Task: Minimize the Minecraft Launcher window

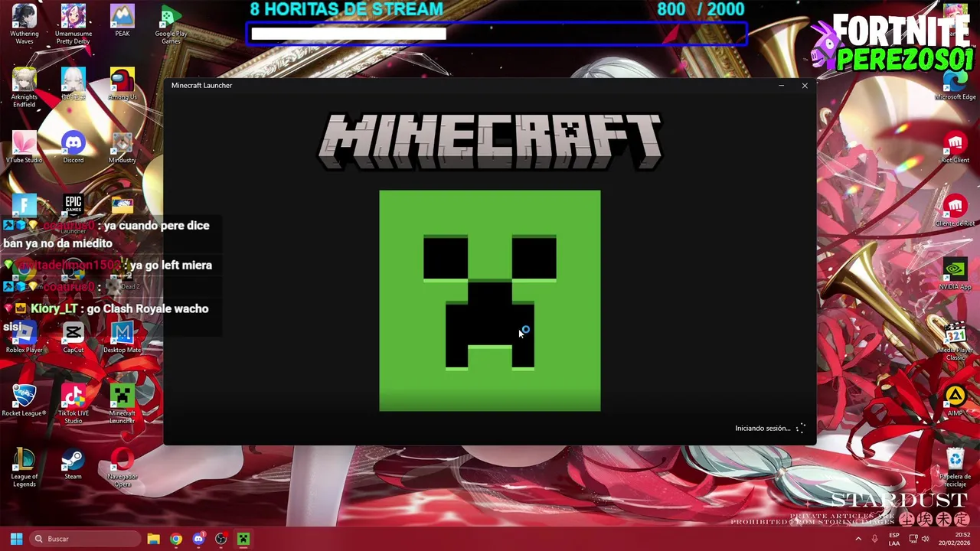Action: click(781, 86)
